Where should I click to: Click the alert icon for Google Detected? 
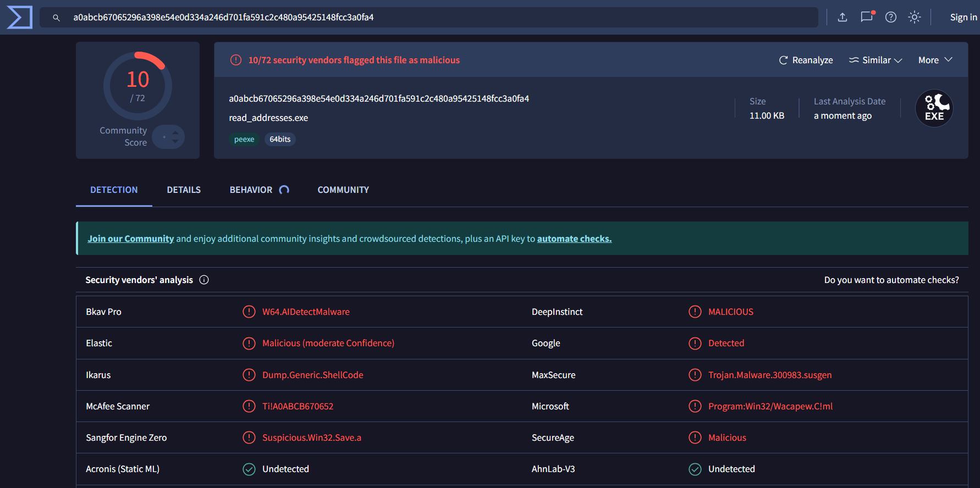pos(695,343)
